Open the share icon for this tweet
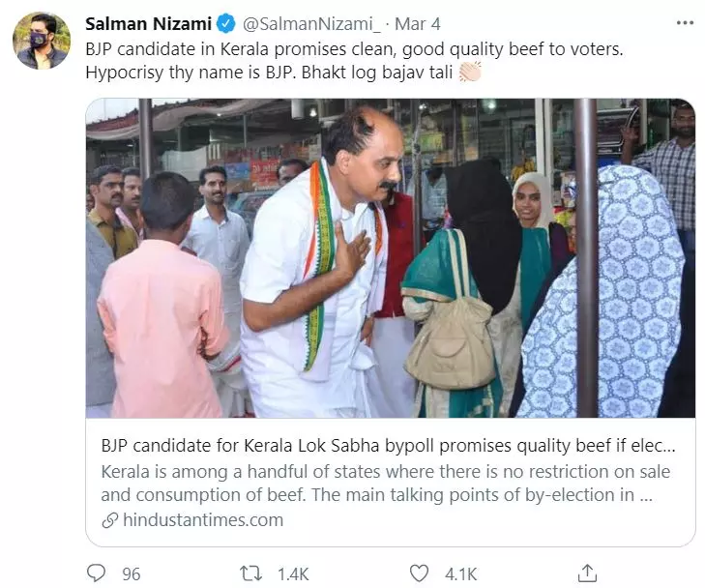 tap(586, 573)
